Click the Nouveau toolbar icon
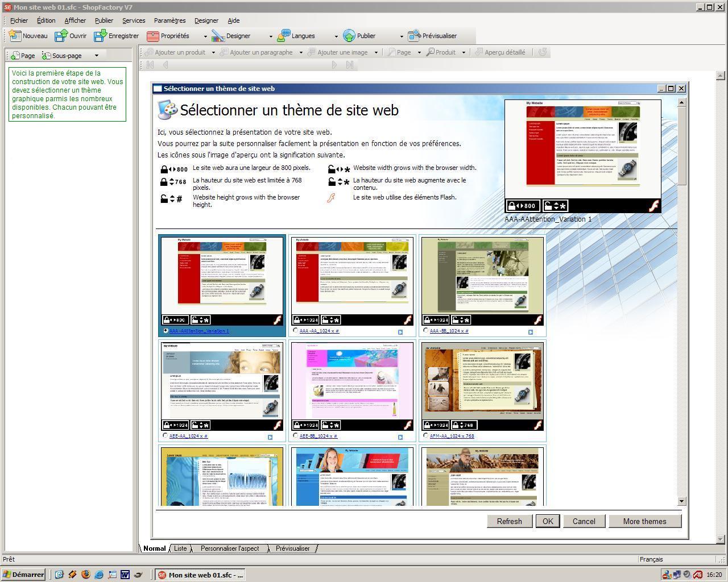 click(15, 36)
